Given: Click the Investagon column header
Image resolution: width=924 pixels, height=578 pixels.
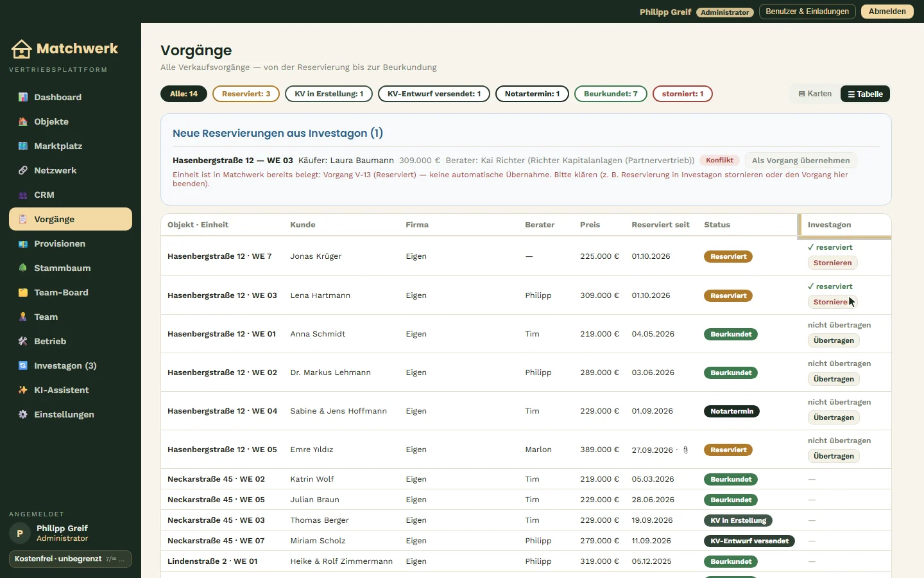Looking at the screenshot, I should point(829,225).
